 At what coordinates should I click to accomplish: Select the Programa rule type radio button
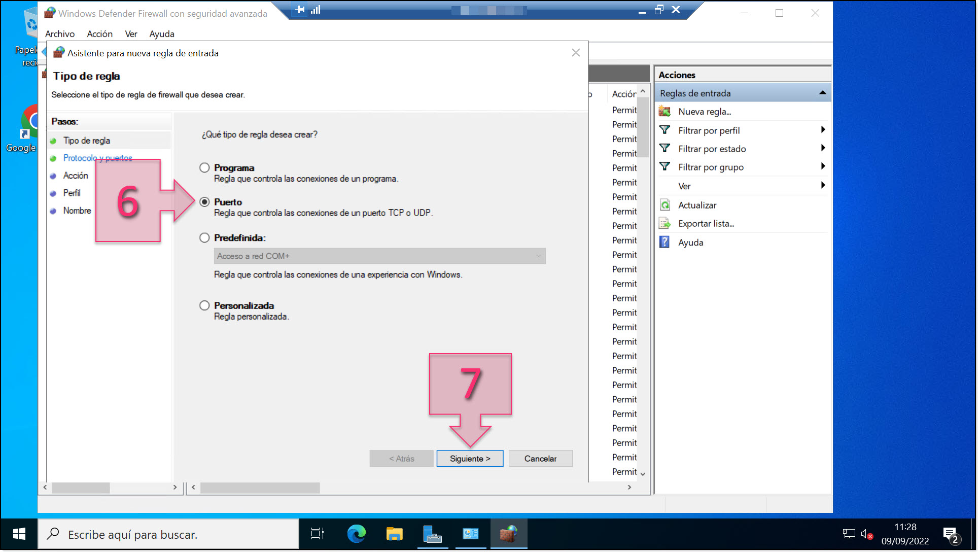(x=204, y=168)
